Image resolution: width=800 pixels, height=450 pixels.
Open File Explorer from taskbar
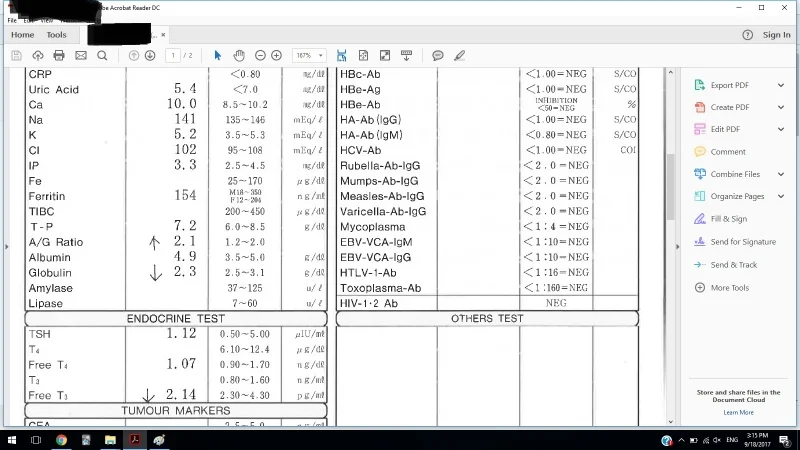click(110, 440)
